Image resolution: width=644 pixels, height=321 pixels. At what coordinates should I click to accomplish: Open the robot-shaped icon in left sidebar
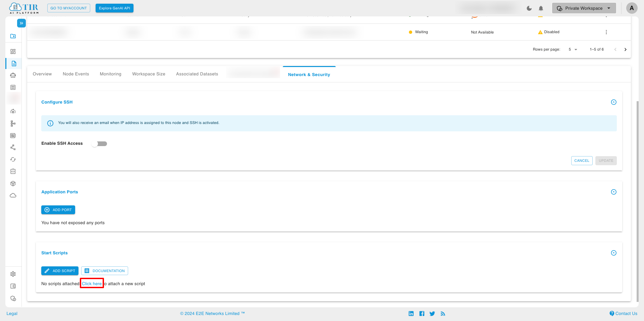point(13,75)
